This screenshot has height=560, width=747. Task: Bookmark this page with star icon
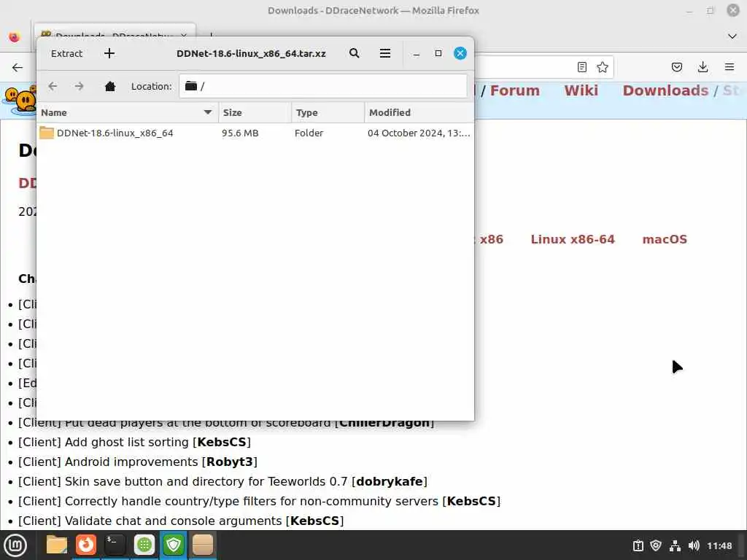tap(602, 67)
